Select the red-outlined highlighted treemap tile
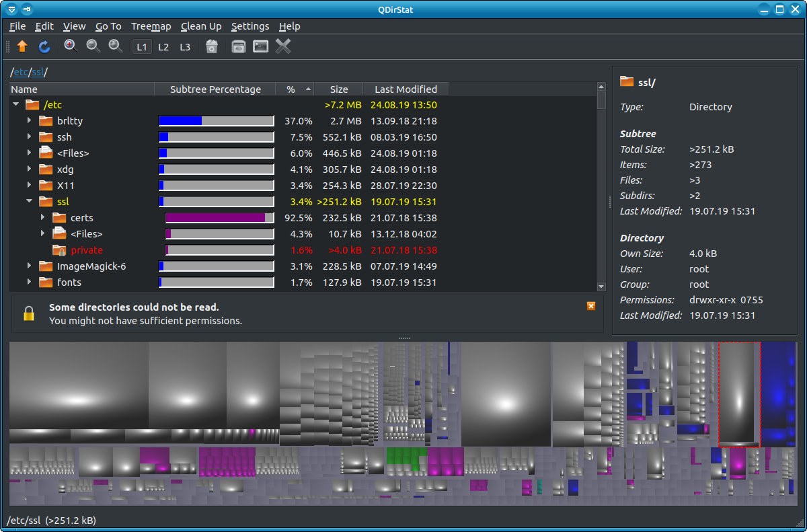The image size is (807, 532). pos(739,393)
